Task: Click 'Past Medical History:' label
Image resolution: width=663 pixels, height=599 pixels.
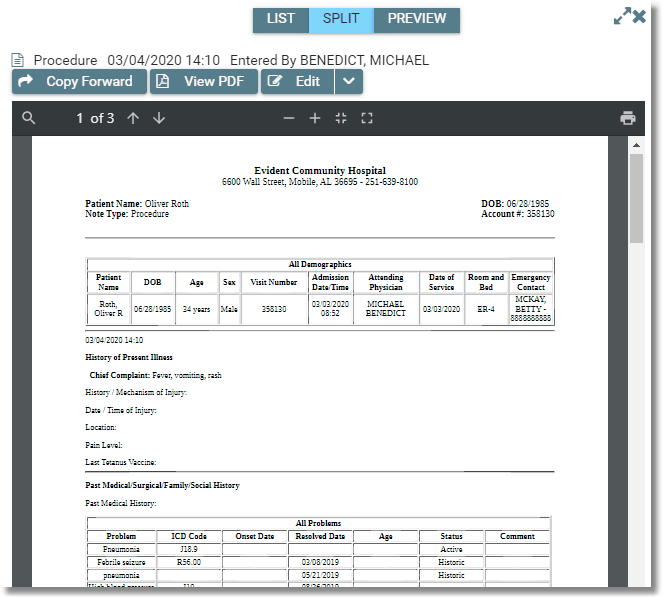Action: [x=121, y=503]
